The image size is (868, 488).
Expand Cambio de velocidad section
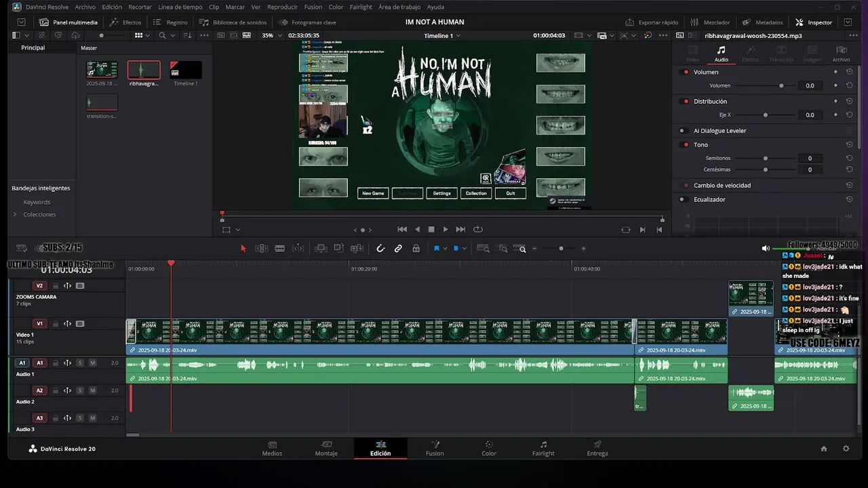tap(722, 185)
